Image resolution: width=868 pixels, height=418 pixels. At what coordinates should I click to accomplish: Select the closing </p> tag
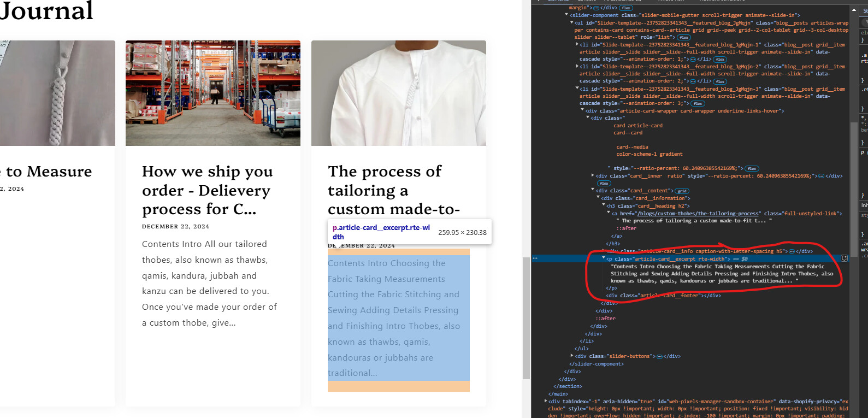coord(611,288)
